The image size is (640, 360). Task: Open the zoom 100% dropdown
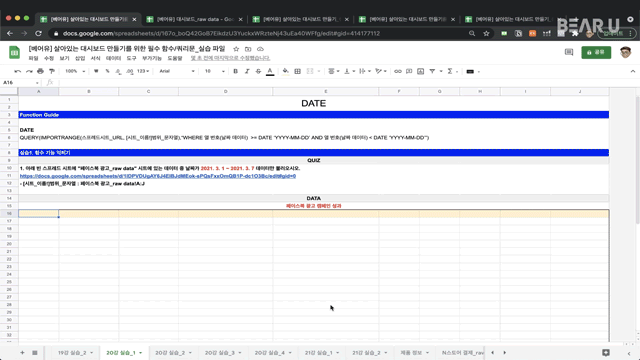click(x=75, y=71)
